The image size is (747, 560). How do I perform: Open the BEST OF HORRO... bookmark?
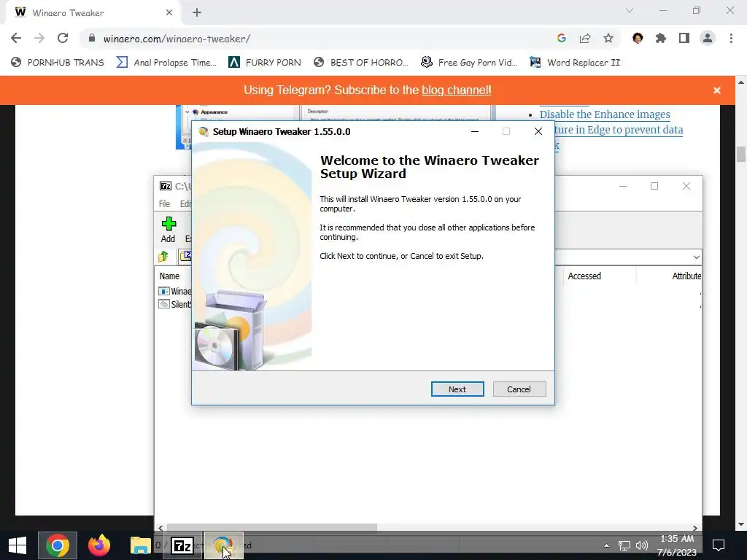point(362,63)
